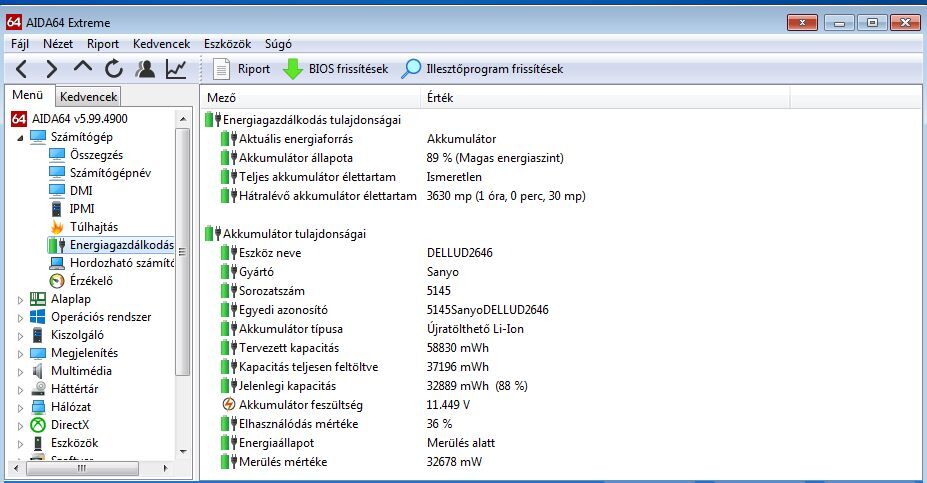Click the IPMI server icon
927x483 pixels.
tap(57, 209)
